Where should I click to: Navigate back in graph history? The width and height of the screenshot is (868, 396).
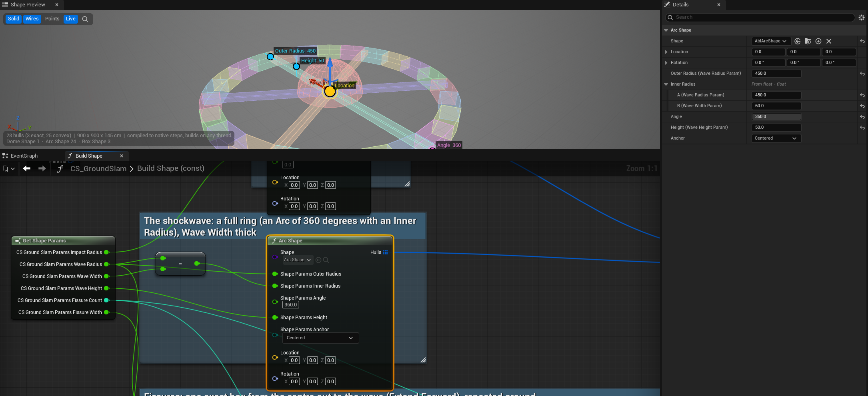coord(27,169)
